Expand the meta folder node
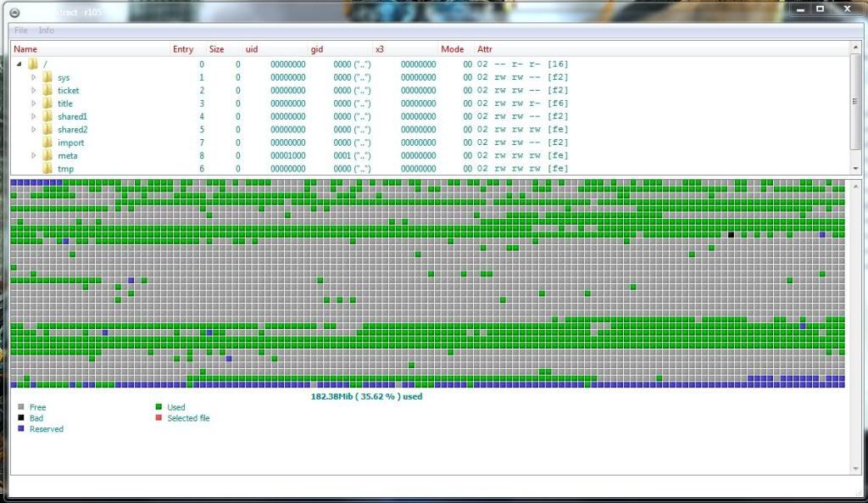This screenshot has width=868, height=503. pos(34,156)
